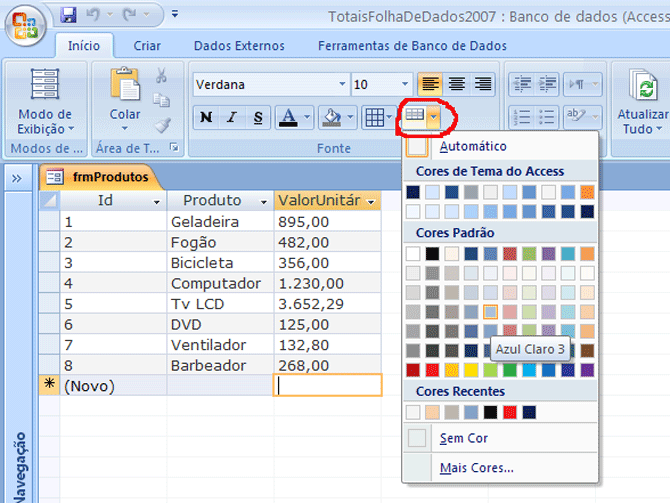The width and height of the screenshot is (670, 503).
Task: Click the 3.652,29 value cell
Action: point(327,304)
